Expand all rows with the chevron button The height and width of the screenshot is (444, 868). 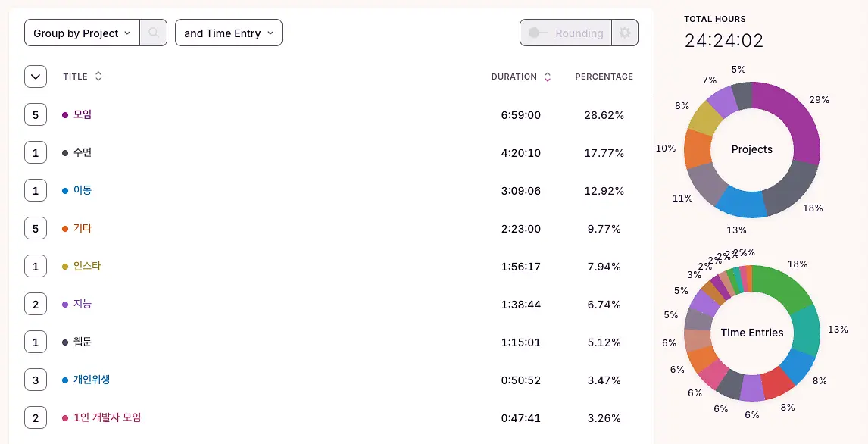[36, 77]
